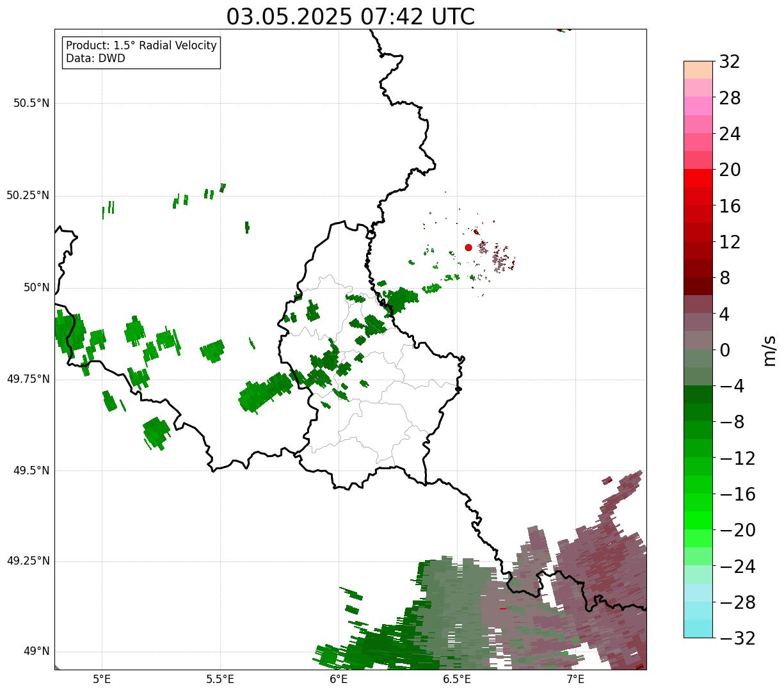This screenshot has width=784, height=692.
Task: Click the 50.25°N latitude label
Action: [x=28, y=195]
